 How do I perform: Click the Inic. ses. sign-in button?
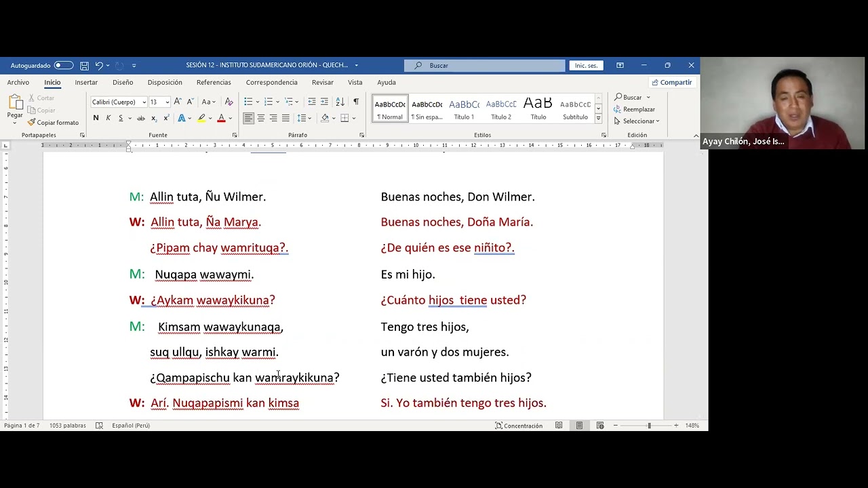point(586,66)
